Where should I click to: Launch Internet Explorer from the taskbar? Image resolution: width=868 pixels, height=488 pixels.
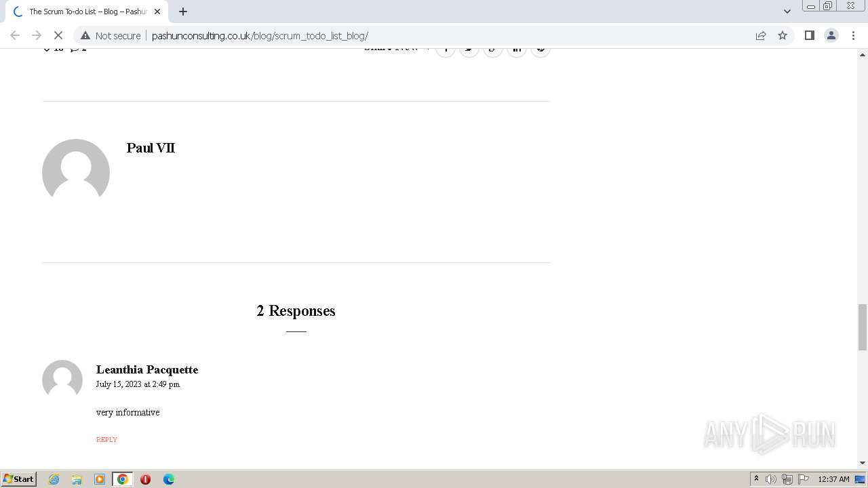[x=54, y=479]
